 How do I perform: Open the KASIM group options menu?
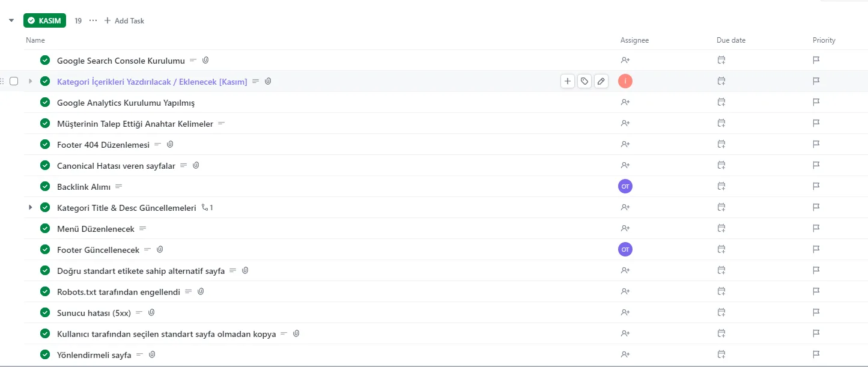click(x=93, y=20)
